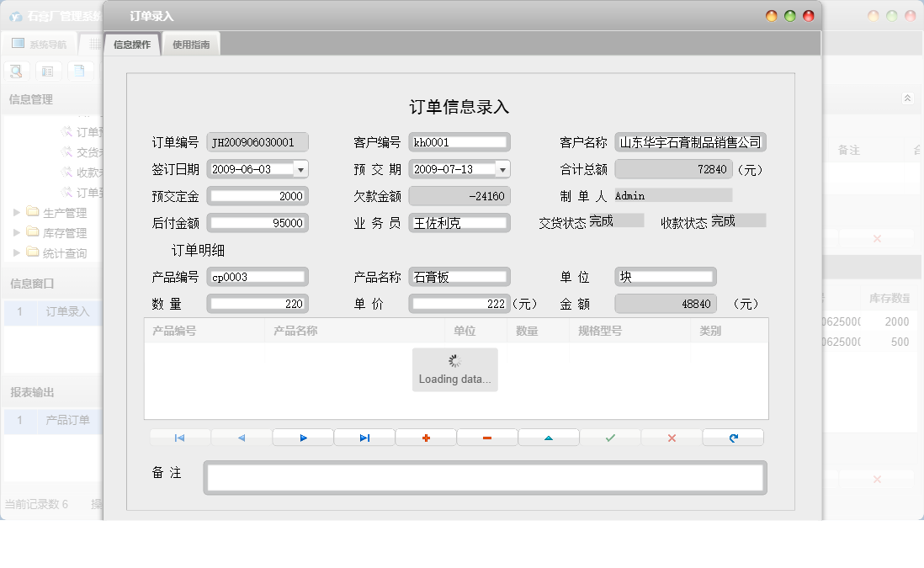Open the search magnifier tool
This screenshot has width=924, height=568.
(x=16, y=71)
